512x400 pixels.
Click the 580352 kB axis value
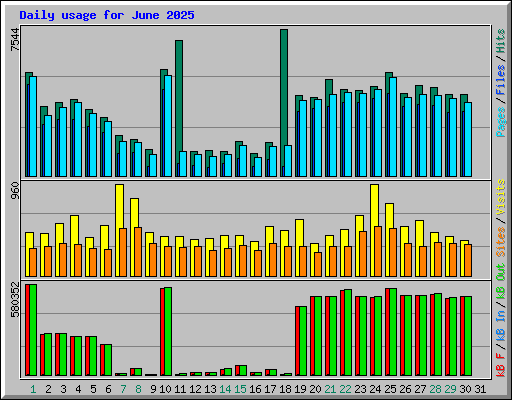pyautogui.click(x=15, y=299)
